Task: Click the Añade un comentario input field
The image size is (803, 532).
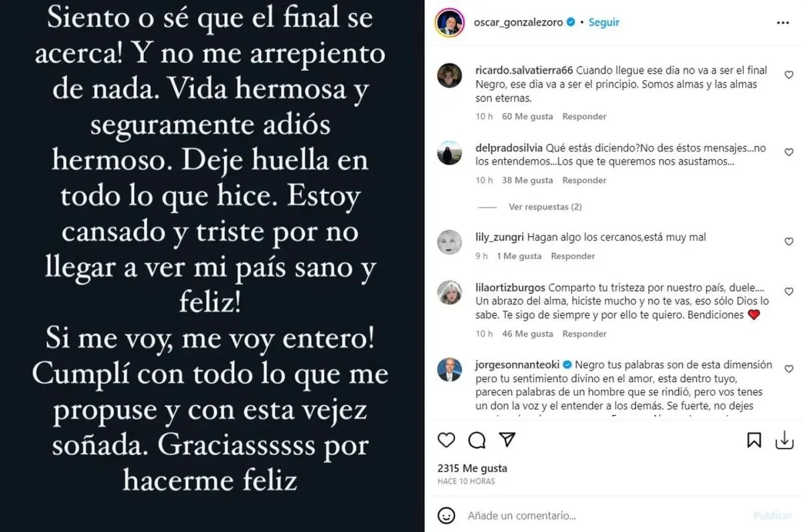Action: coord(602,516)
